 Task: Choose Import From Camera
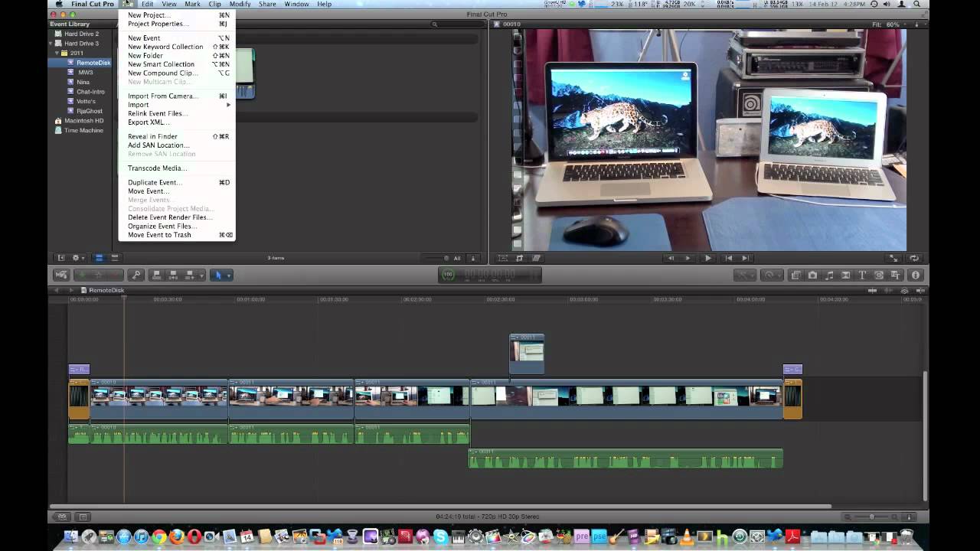(x=177, y=96)
